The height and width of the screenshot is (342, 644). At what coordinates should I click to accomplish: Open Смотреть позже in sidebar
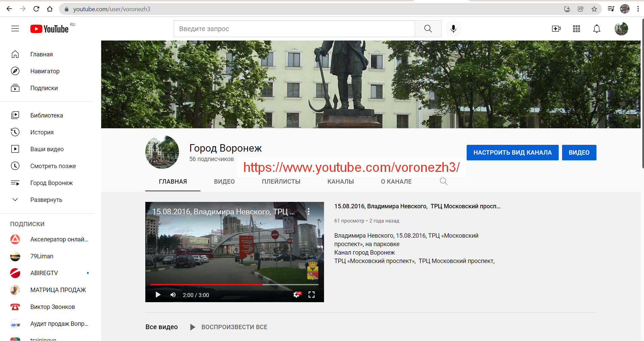tap(47, 166)
